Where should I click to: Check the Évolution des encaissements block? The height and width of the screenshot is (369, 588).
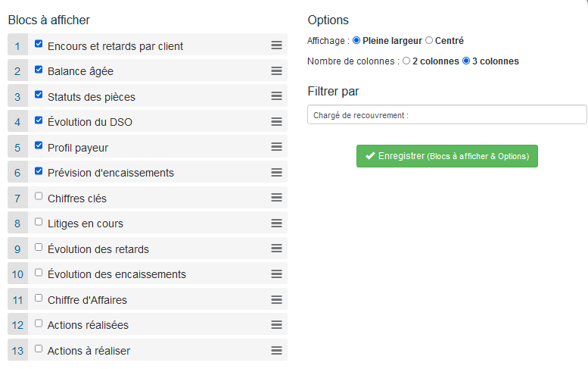coord(39,272)
